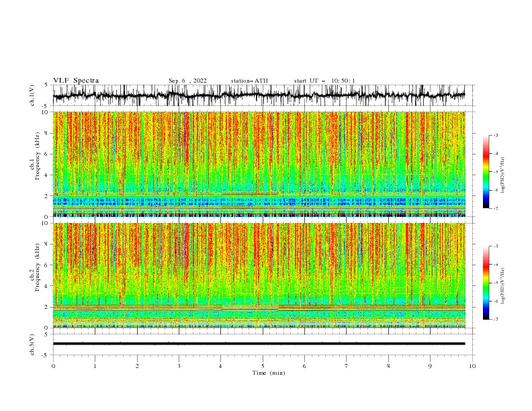Click time axis tick label "3"
The width and height of the screenshot is (532, 411).
coord(179,366)
